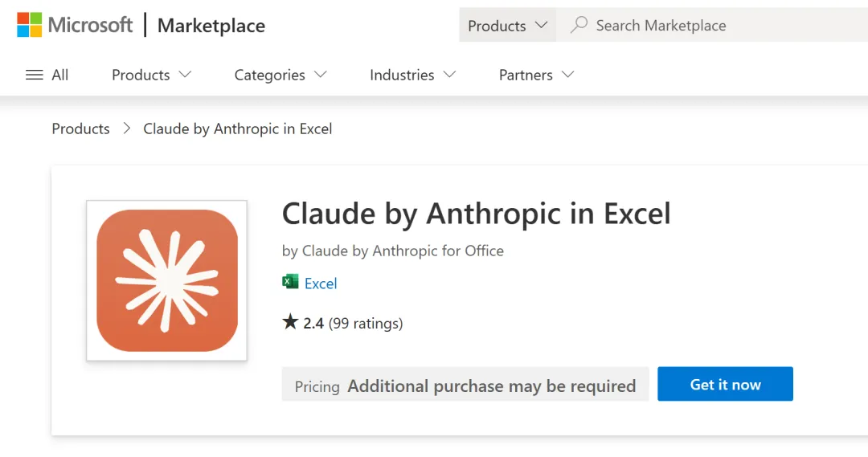Click the black rating star icon

point(290,323)
